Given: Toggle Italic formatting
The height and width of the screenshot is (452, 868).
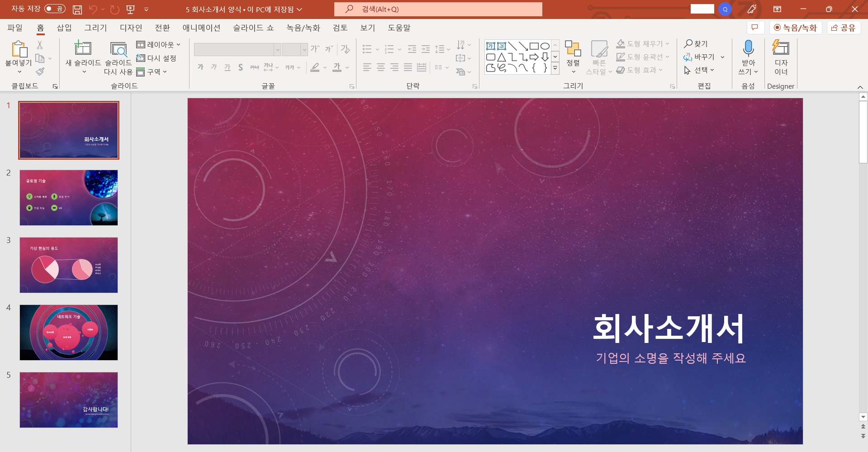Looking at the screenshot, I should point(214,67).
